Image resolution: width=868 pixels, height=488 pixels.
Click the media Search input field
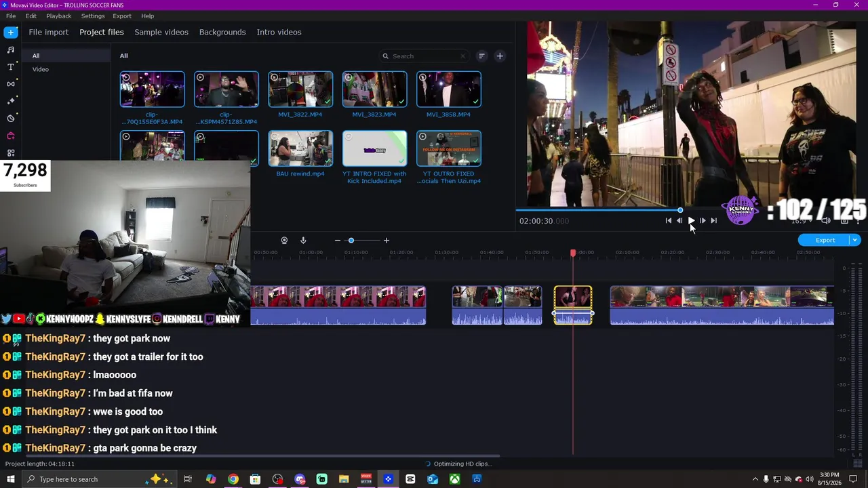[424, 56]
